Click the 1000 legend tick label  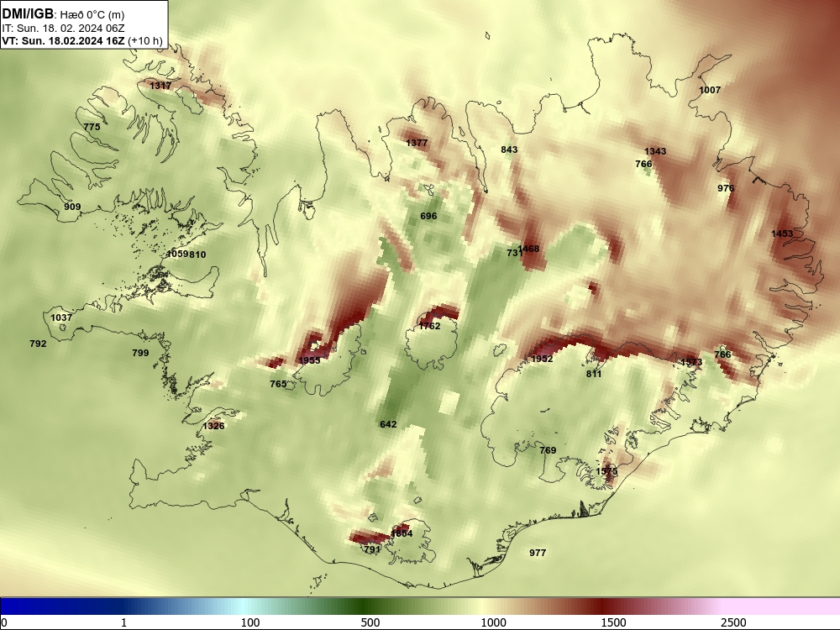coord(493,622)
